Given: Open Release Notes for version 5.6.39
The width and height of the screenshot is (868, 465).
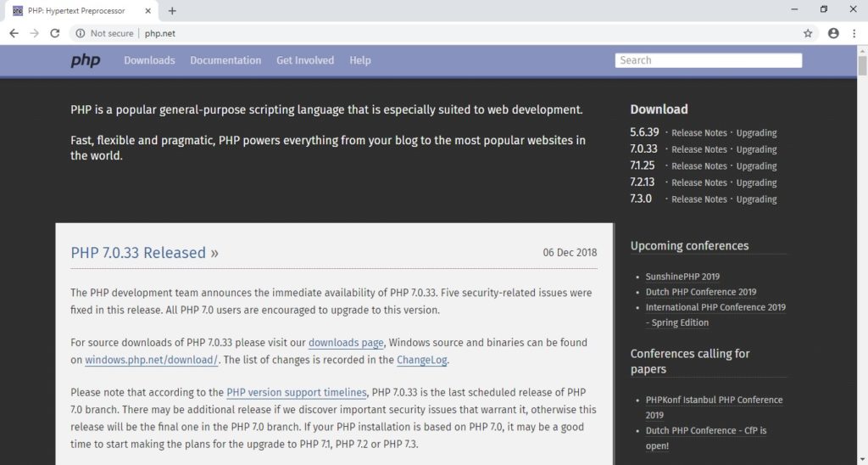Looking at the screenshot, I should point(699,133).
